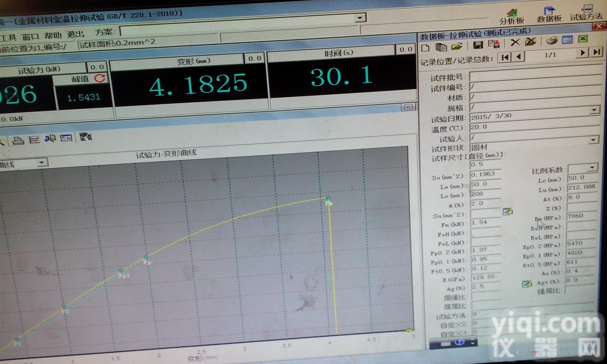The image size is (607, 364).
Task: Export data via the green Excel icon
Action: [583, 40]
